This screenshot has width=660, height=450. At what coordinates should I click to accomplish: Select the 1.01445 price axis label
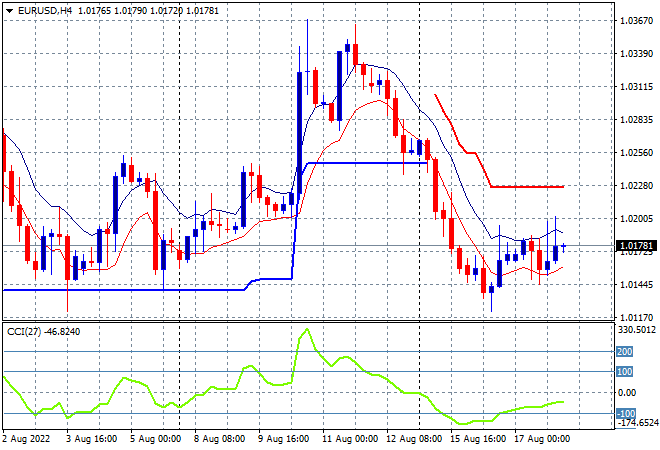pyautogui.click(x=636, y=285)
